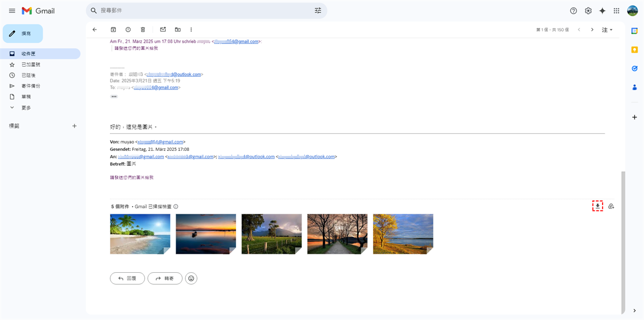Click the outlook.com address after 寄件者
The image size is (644, 320).
click(174, 75)
